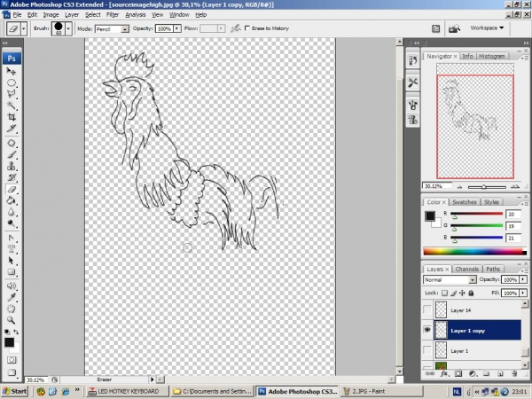Click the Start button

point(14,391)
